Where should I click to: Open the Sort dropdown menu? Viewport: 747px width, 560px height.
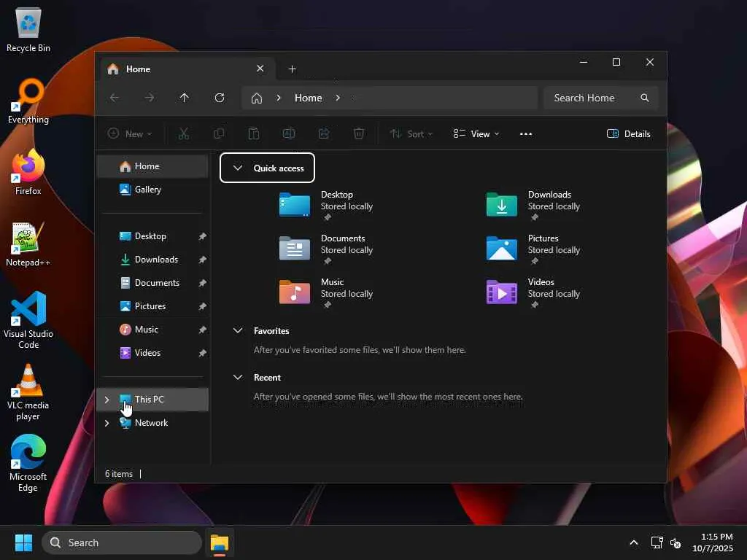[411, 134]
